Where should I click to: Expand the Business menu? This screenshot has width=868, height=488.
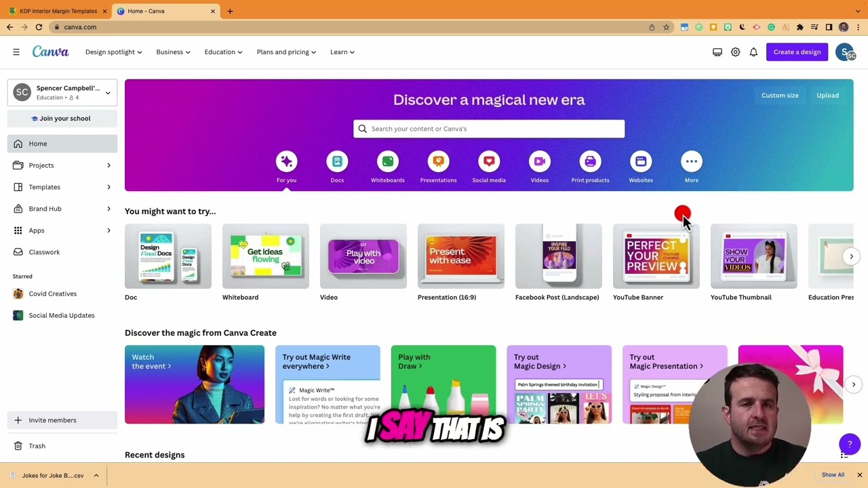click(x=173, y=52)
